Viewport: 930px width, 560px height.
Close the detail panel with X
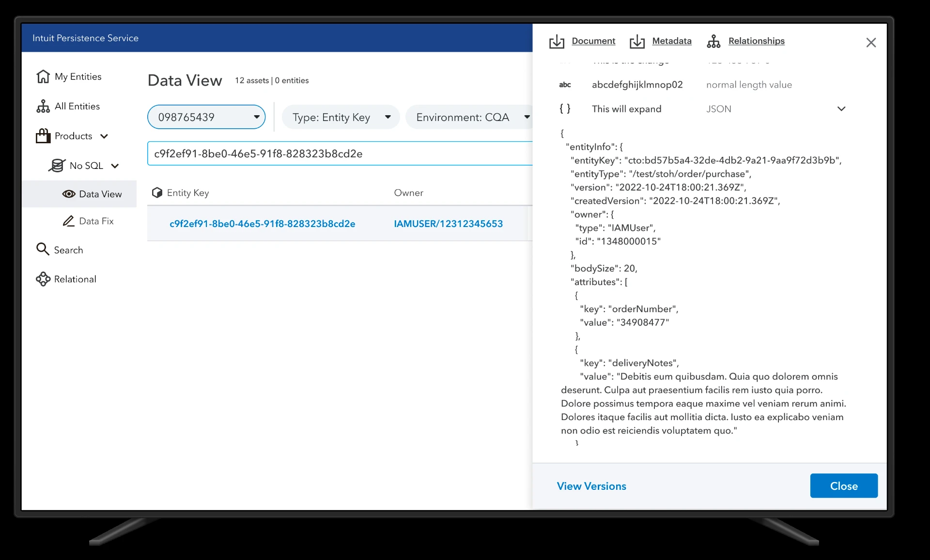click(871, 43)
